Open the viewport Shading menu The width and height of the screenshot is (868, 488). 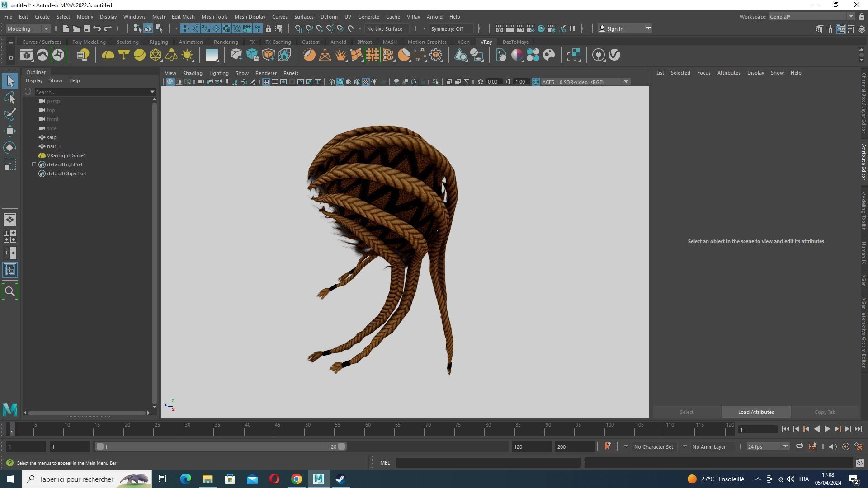coord(193,73)
